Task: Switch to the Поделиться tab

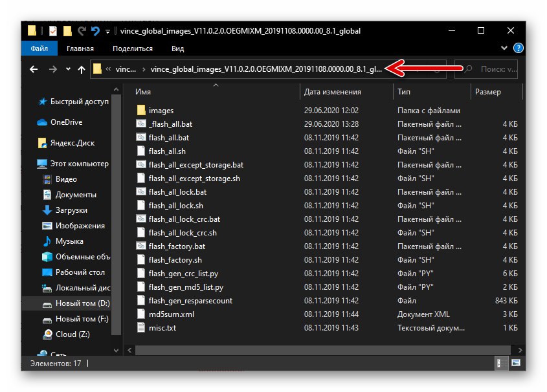Action: 133,48
